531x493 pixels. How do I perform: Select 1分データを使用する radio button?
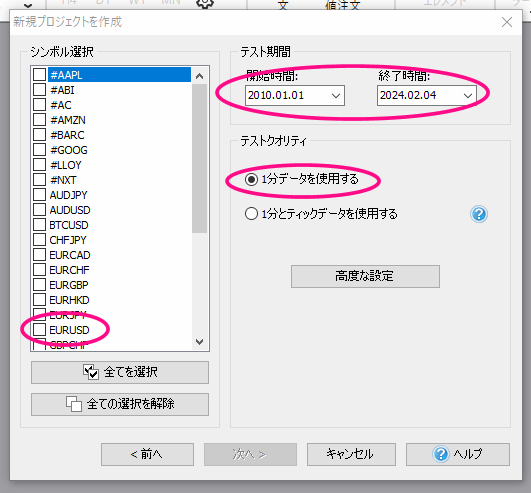click(251, 179)
